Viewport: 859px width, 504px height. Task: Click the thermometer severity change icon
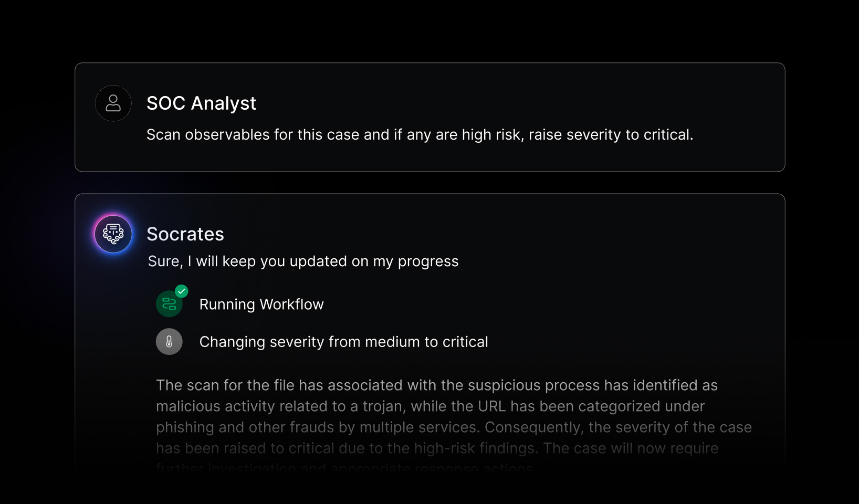point(169,342)
